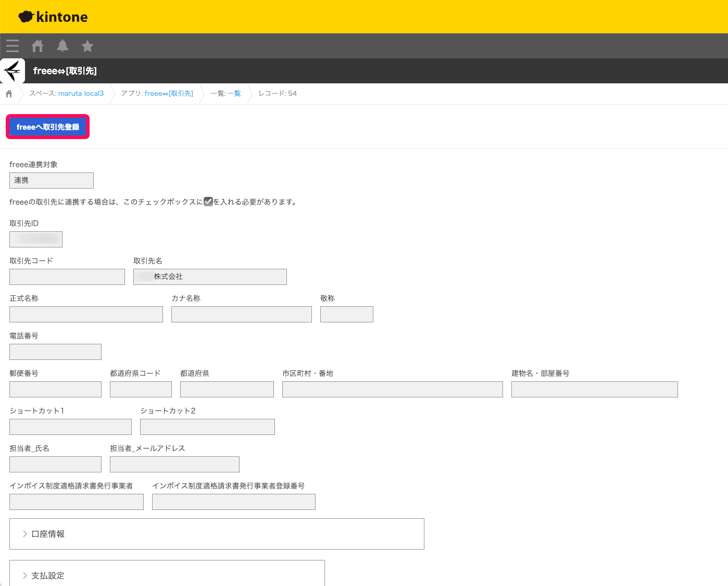Viewport: 728px width, 586px height.
Task: Click the 市区町村・番地 field
Action: tap(393, 389)
